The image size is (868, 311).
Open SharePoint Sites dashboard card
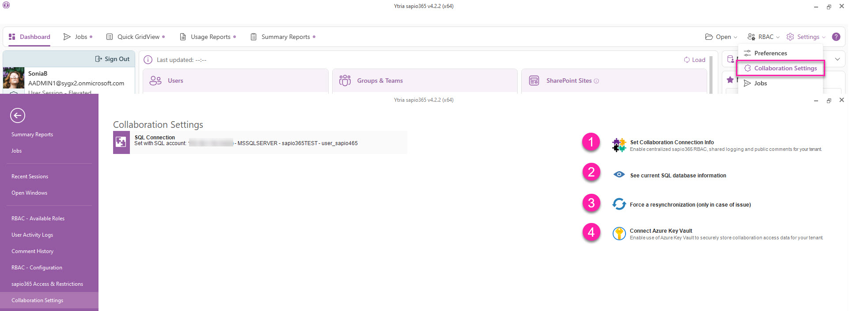[x=614, y=81]
